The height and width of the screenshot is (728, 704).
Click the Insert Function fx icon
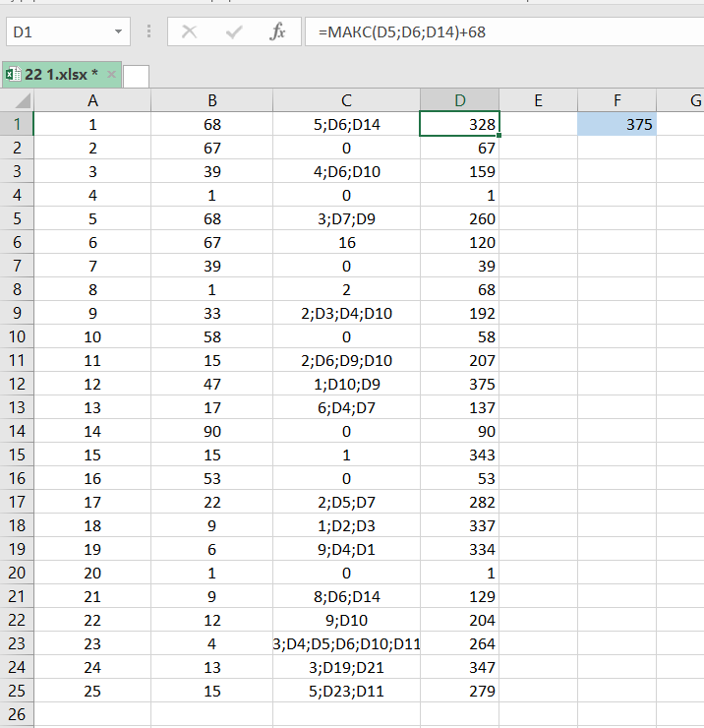click(277, 32)
